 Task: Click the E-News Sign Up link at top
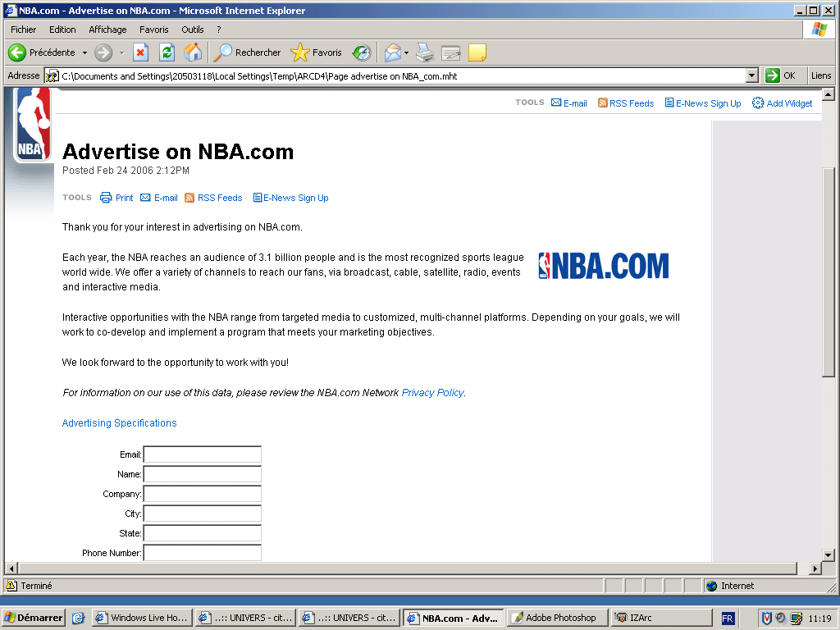[703, 103]
